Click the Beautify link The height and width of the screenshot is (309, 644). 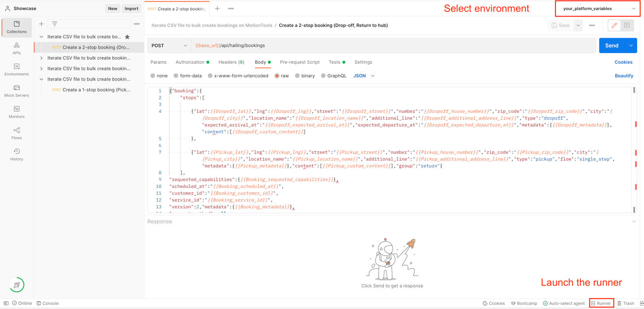pos(624,76)
